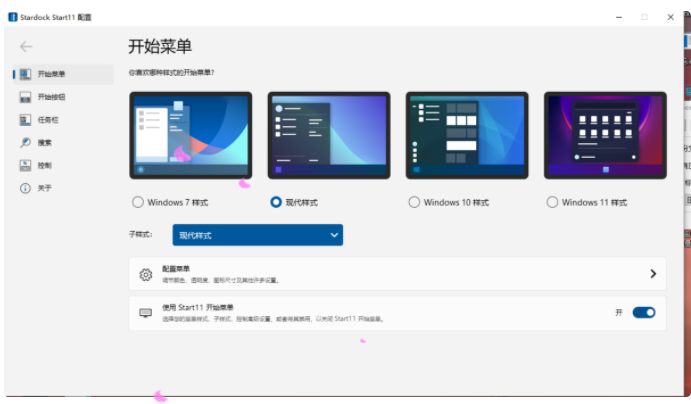This screenshot has height=404, width=691.
Task: Click the taskbar icon beside 任务栏
Action: [x=25, y=119]
